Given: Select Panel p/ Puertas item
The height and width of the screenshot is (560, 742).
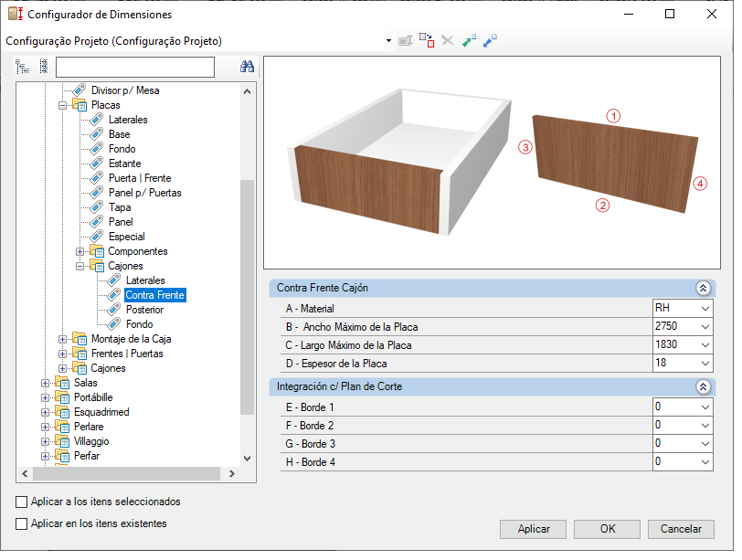Looking at the screenshot, I should pyautogui.click(x=144, y=193).
